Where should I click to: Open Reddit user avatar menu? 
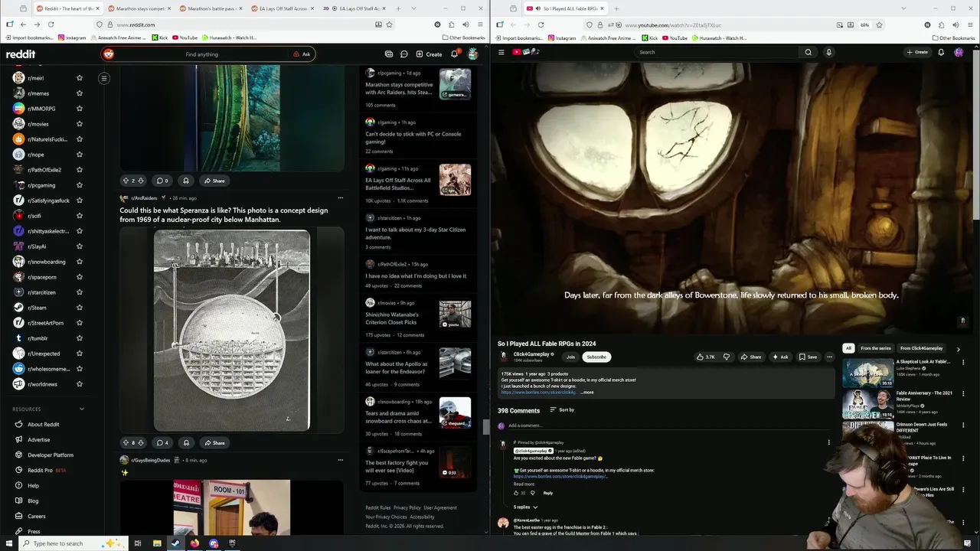pyautogui.click(x=473, y=54)
